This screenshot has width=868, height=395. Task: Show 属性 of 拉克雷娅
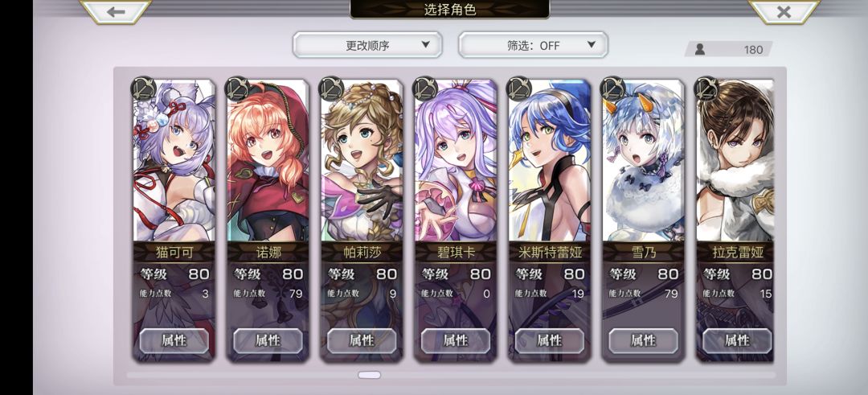pyautogui.click(x=737, y=340)
